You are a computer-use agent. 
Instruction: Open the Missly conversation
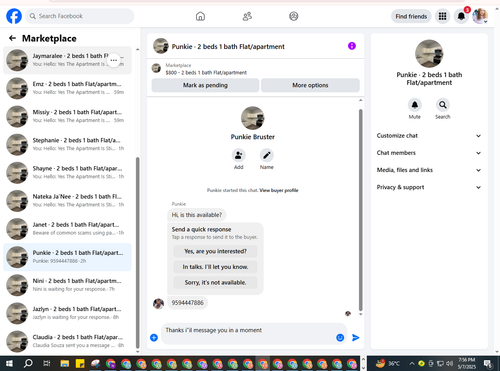(67, 116)
